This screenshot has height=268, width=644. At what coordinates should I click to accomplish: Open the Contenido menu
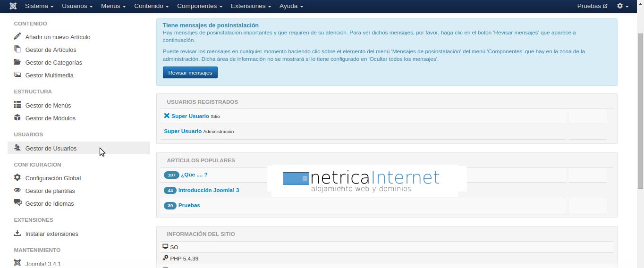(x=152, y=6)
